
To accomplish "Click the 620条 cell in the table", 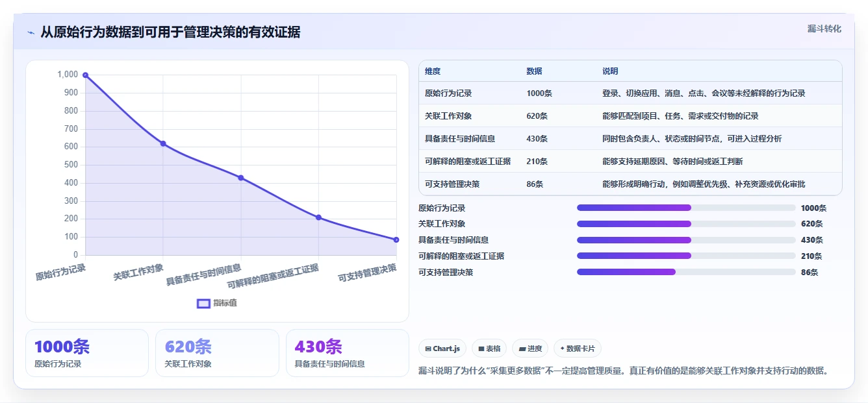I will coord(537,116).
